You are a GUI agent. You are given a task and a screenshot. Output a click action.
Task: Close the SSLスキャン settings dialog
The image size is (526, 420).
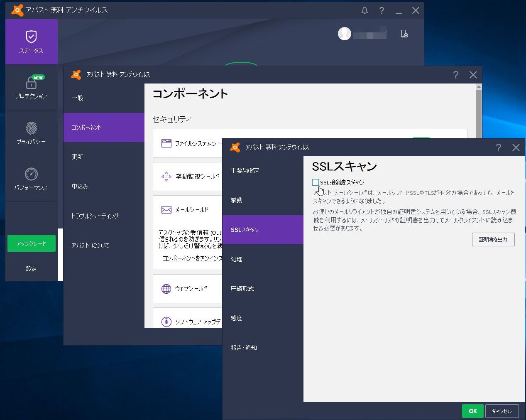point(516,147)
